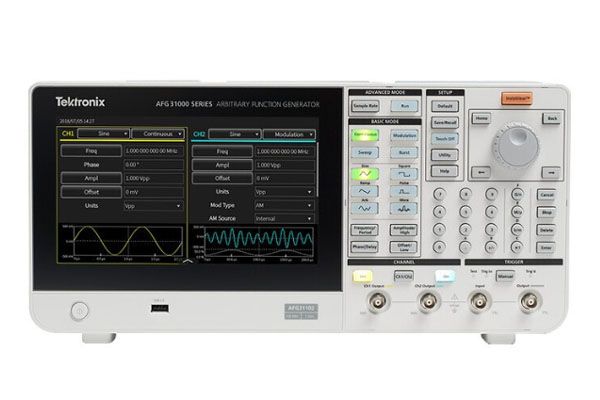Viewport: 600px width, 400px height.
Task: Select the Burst mode button
Action: tap(403, 152)
